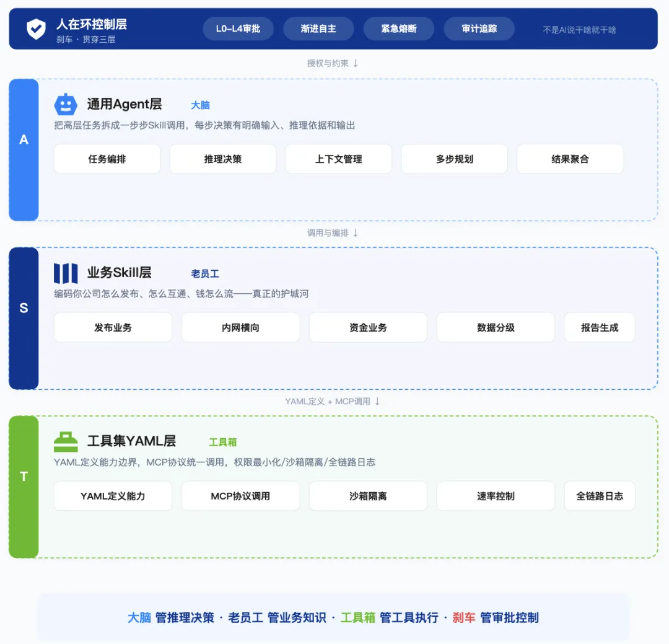The height and width of the screenshot is (644, 669).
Task: Open the 结果聚合 card
Action: (570, 159)
